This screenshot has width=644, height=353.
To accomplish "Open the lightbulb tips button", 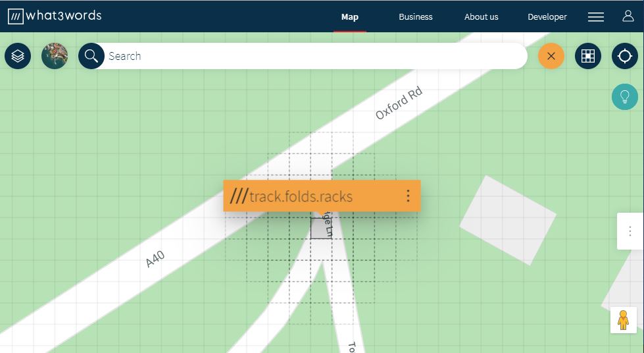I will (625, 97).
